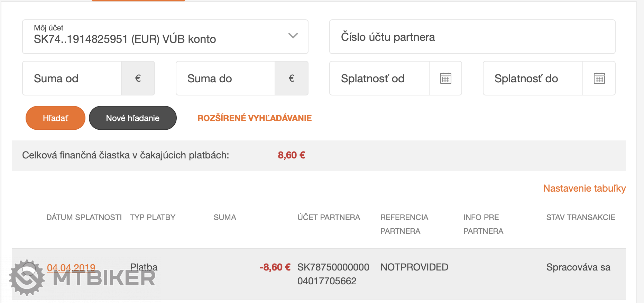Viewport: 644px width, 303px height.
Task: Click the euro symbol beside Suma do
Action: click(292, 78)
